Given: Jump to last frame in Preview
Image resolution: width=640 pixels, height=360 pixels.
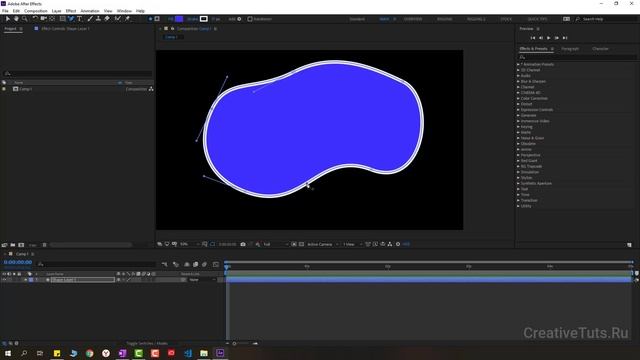Looking at the screenshot, I should 565,38.
